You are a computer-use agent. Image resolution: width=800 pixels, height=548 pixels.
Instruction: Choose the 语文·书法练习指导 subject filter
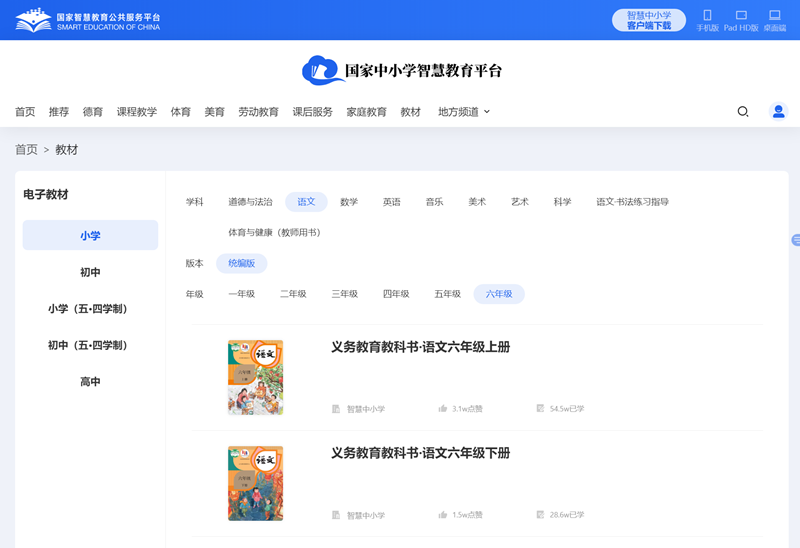633,202
